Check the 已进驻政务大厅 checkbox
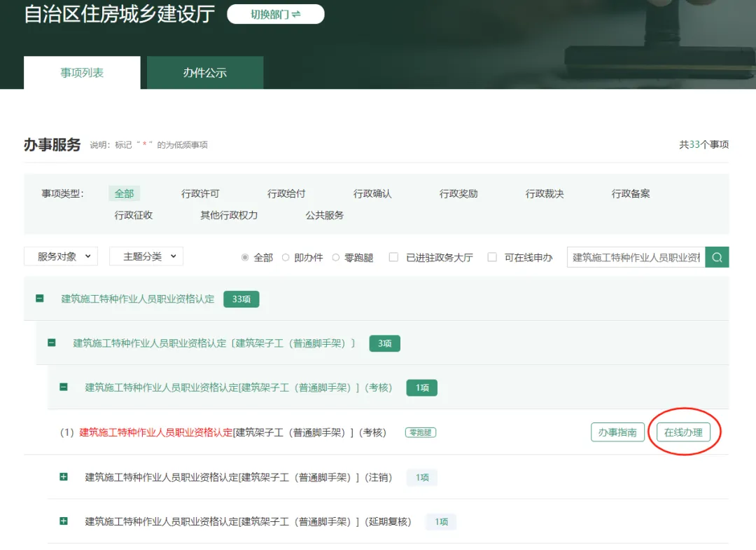The width and height of the screenshot is (756, 550). (x=394, y=257)
